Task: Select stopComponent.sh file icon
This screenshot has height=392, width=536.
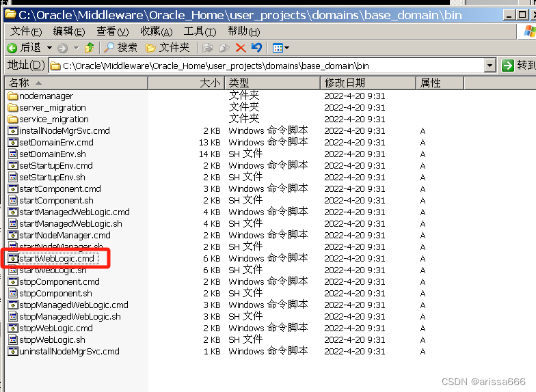Action: point(12,294)
